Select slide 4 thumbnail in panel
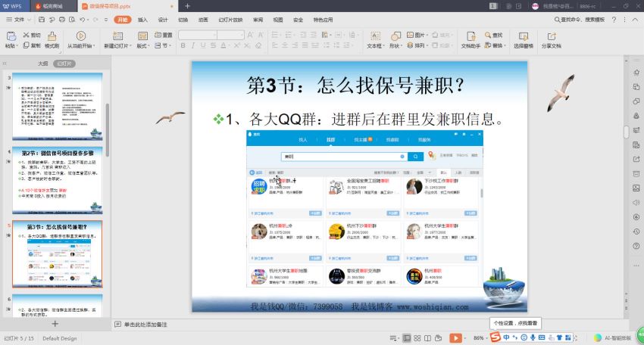Viewport: 644px width, 345px height. (x=58, y=181)
